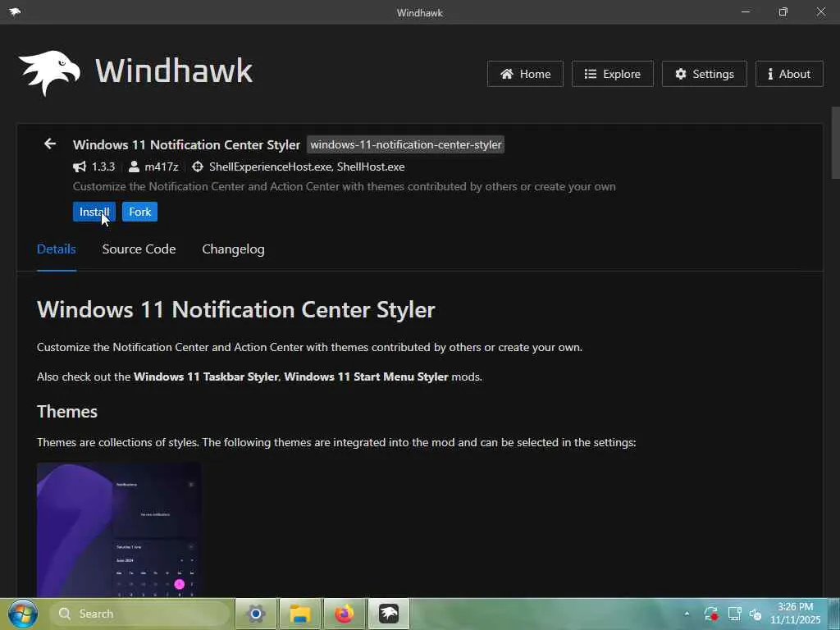Switch to the Changelog tab
Screen dimensions: 840x630
233,249
